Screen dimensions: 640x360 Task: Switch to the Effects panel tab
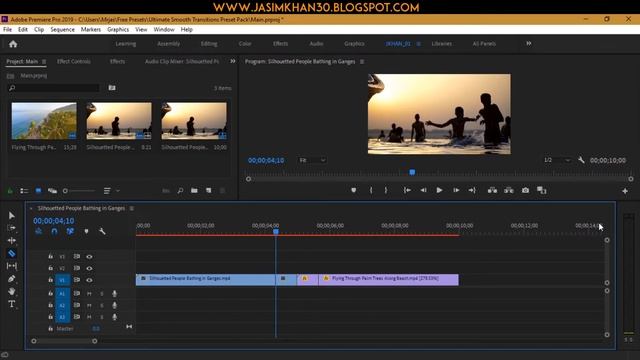[117, 61]
